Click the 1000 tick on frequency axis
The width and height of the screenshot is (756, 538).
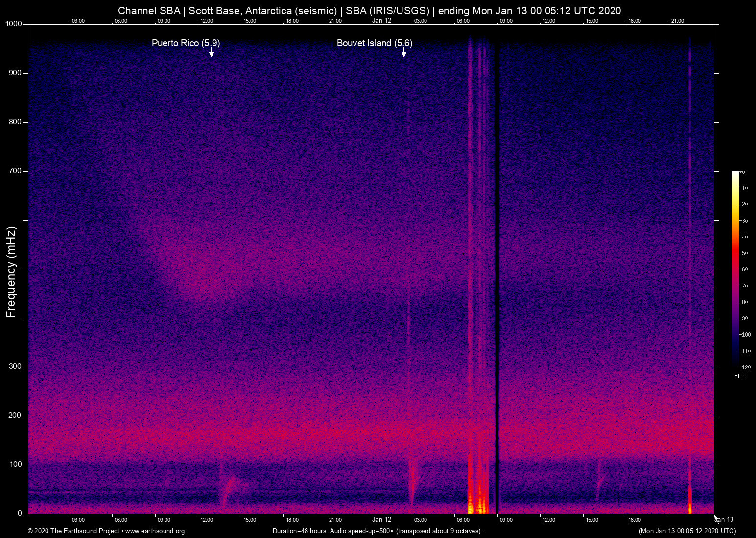pos(13,24)
